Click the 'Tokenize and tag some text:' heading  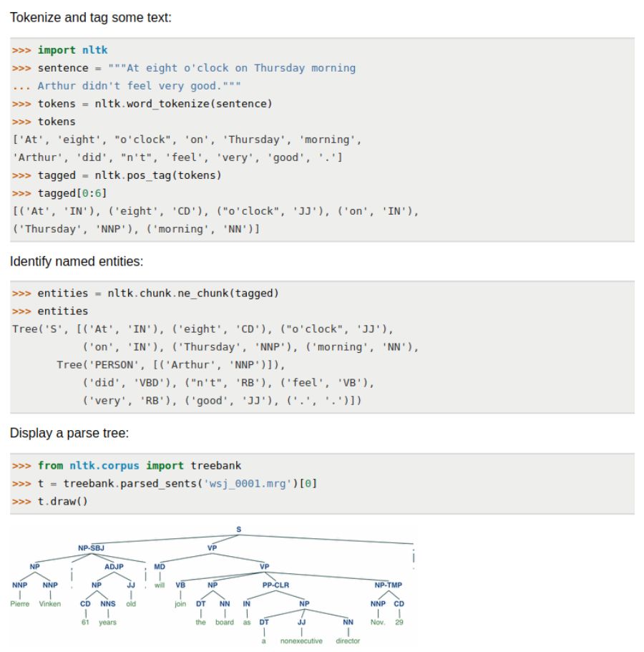[x=91, y=16]
